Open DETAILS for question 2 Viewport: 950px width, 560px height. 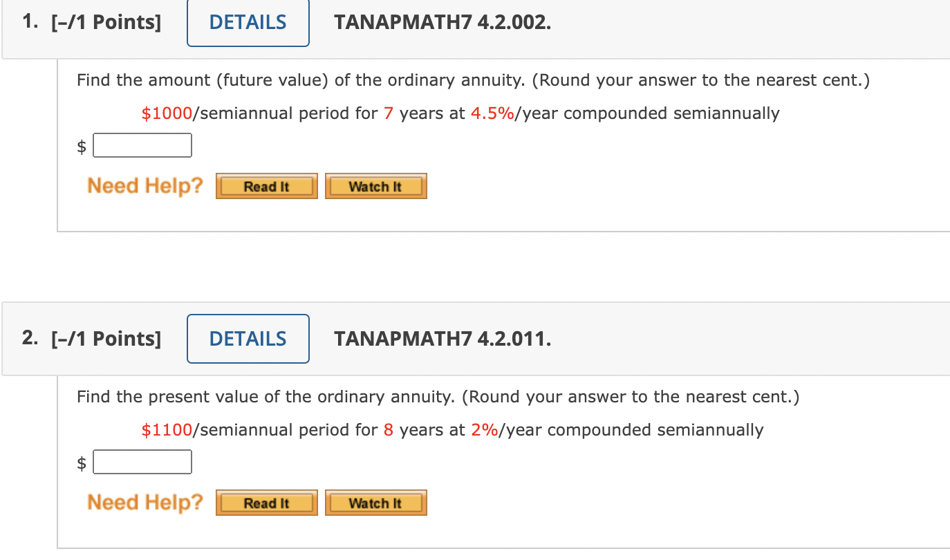click(x=248, y=338)
